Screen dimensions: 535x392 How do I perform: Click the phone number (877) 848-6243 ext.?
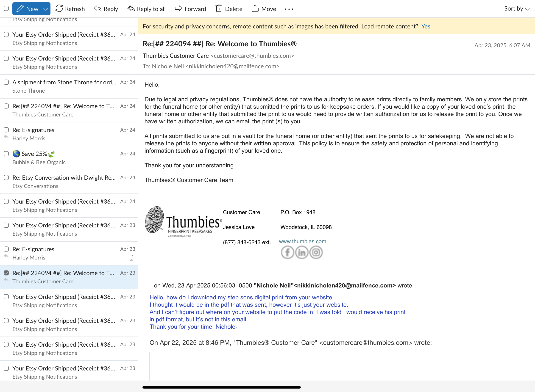click(247, 242)
